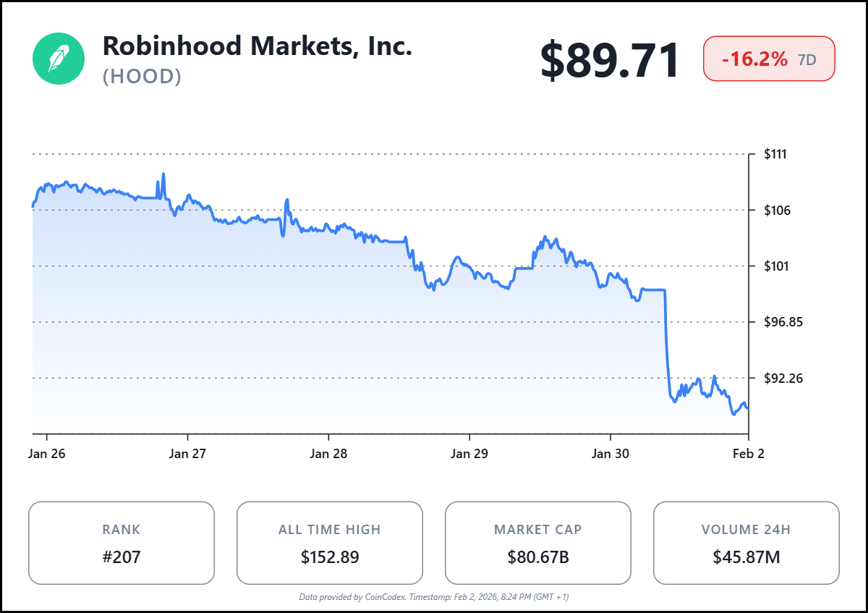
Task: Click the Jan 26 date label
Action: pos(48,455)
